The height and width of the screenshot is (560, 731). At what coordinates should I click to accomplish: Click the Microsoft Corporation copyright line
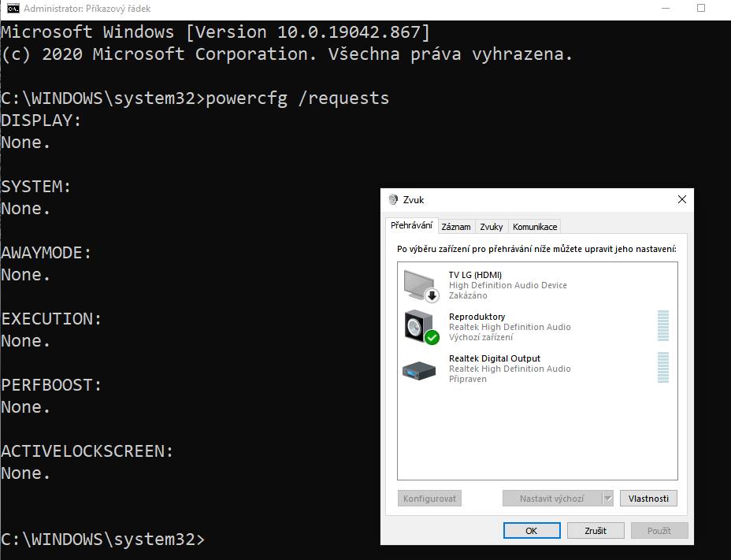click(x=287, y=54)
